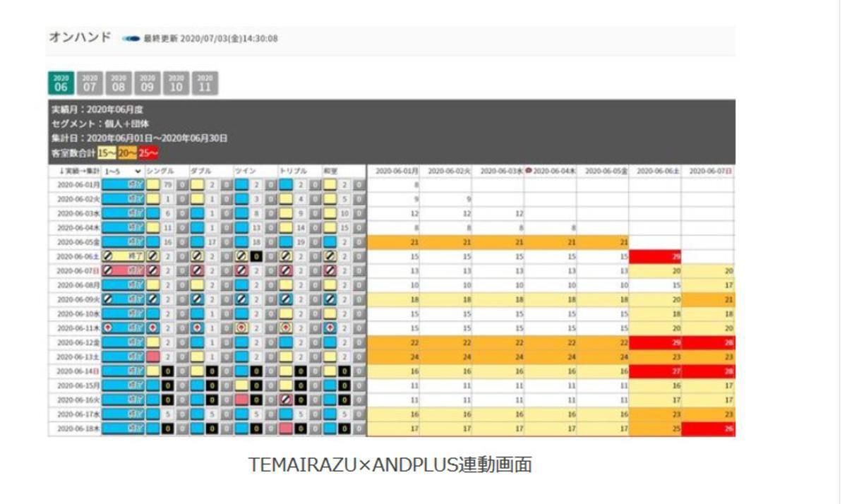Image resolution: width=847 pixels, height=504 pixels.
Task: Click stop-sale icon for シングル on 2020-06-06
Action: pyautogui.click(x=153, y=257)
